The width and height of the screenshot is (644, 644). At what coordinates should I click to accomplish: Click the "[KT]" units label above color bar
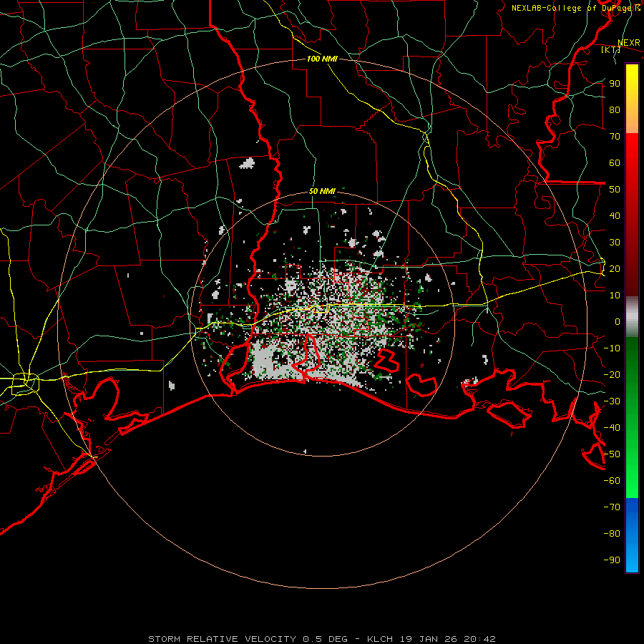[611, 49]
